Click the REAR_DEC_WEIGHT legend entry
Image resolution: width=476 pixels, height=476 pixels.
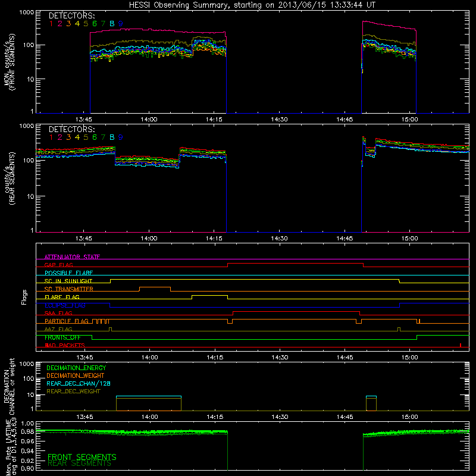click(73, 392)
